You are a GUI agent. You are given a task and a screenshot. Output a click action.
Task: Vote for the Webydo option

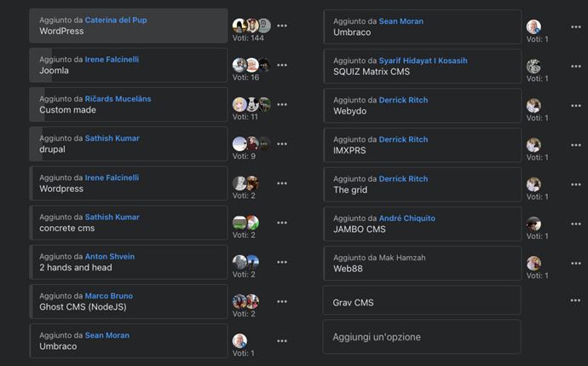coord(422,106)
